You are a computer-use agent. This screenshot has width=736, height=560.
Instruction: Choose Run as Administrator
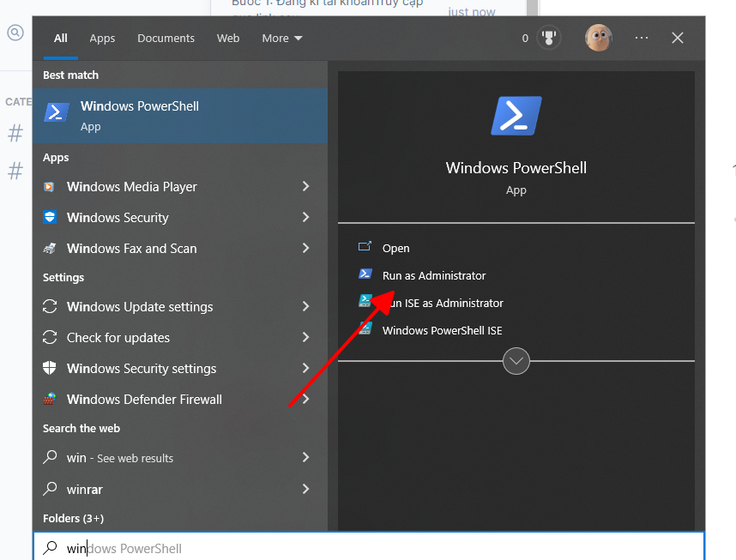click(x=434, y=275)
